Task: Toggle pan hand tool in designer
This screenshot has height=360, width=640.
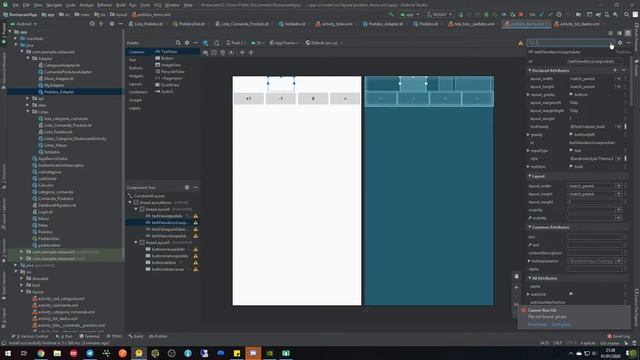Action: (x=516, y=276)
